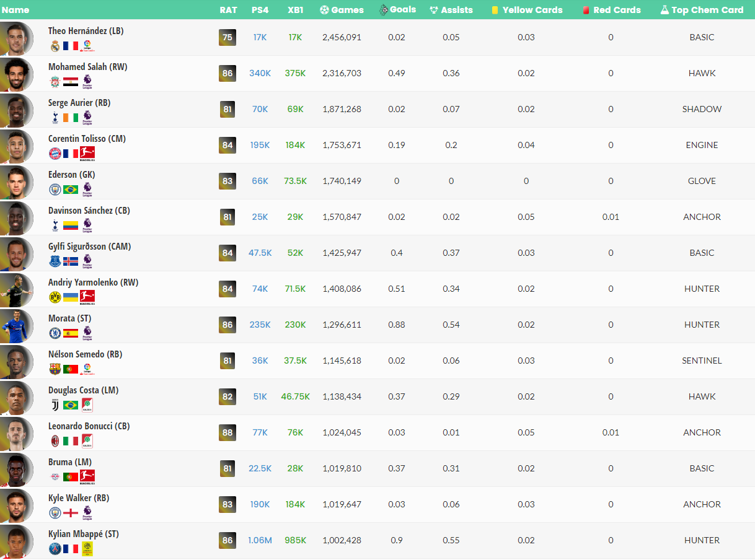
Task: Click red cards 0.01 for Davinson Sánchez
Action: (x=611, y=217)
